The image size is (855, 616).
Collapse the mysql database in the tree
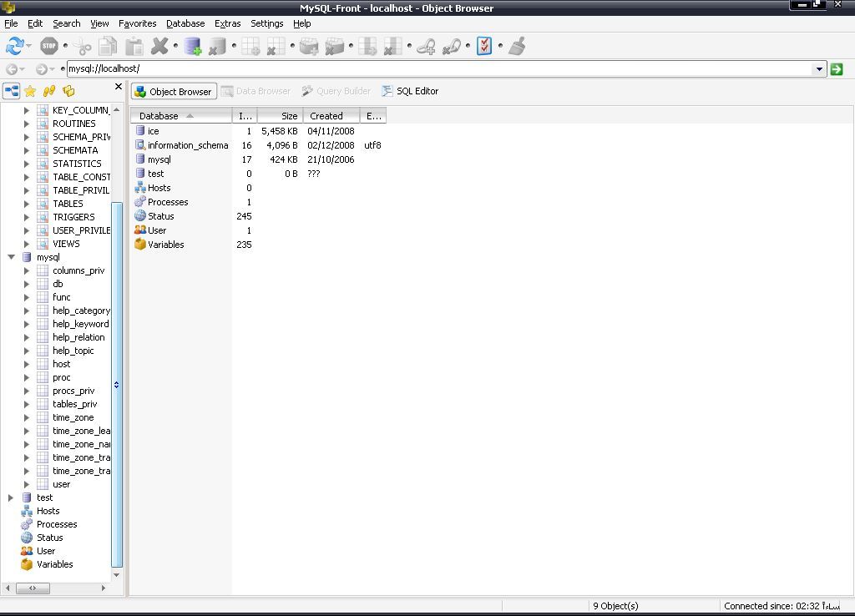[x=11, y=257]
